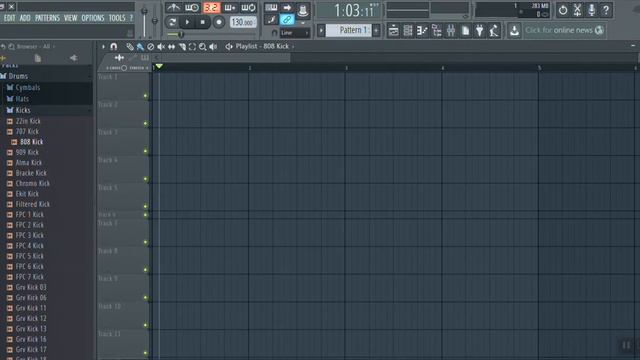640x360 pixels.
Task: Open the tempo tapper icon
Action: click(x=494, y=31)
